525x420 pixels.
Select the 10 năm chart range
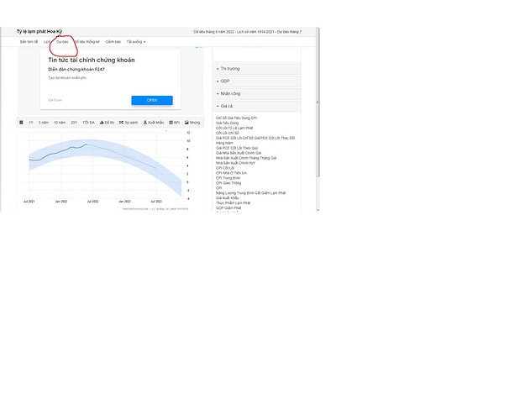(60, 122)
